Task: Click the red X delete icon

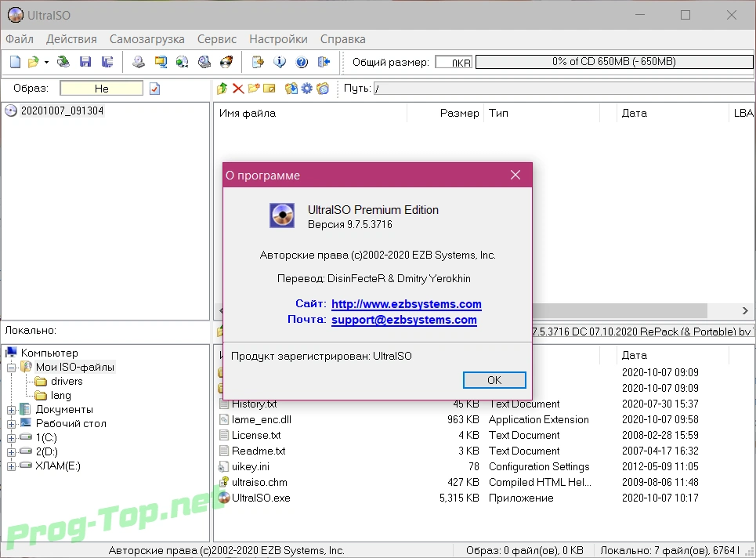Action: click(238, 89)
